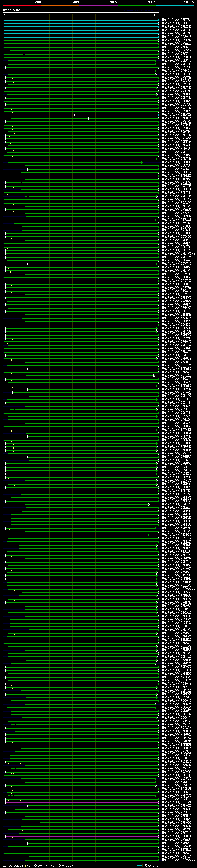Select label UniRef100_O49342
Viewport: 197px width, 868px height.
pos(177,379)
